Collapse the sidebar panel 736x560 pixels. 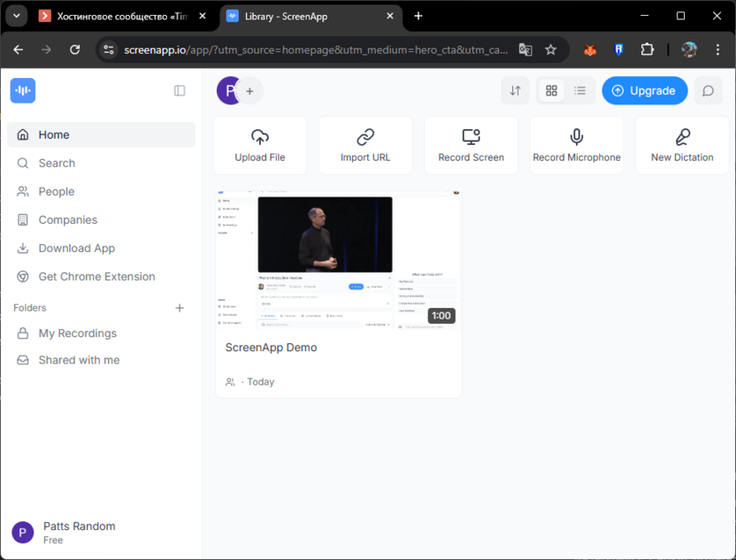click(180, 90)
